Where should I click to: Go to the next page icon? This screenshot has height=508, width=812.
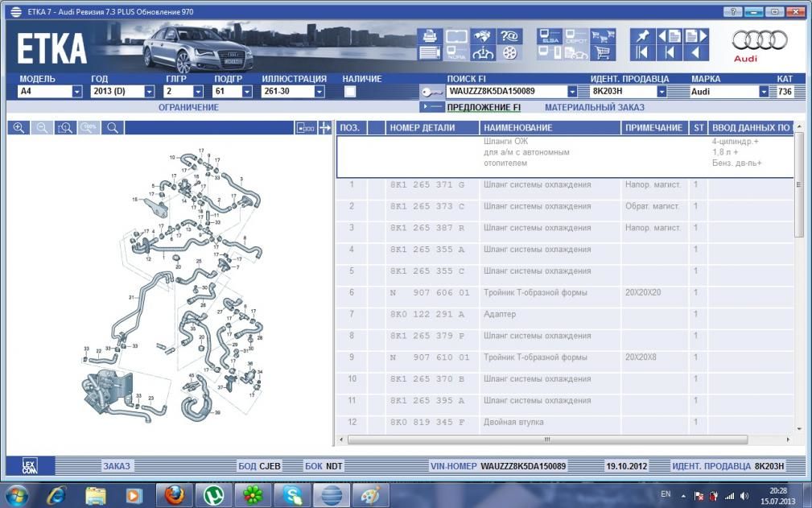(696, 36)
